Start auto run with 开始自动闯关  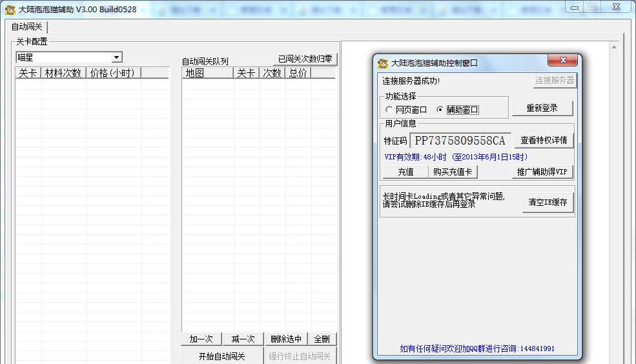point(222,356)
